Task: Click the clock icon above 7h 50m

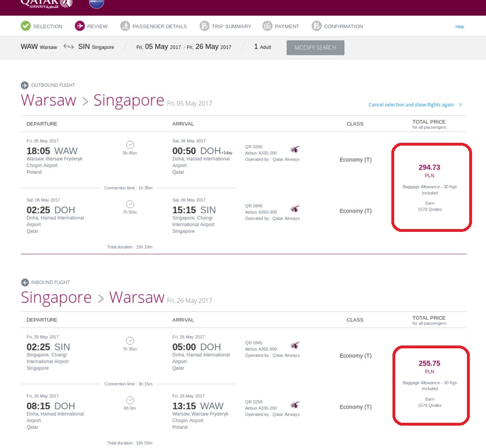Action: [130, 204]
